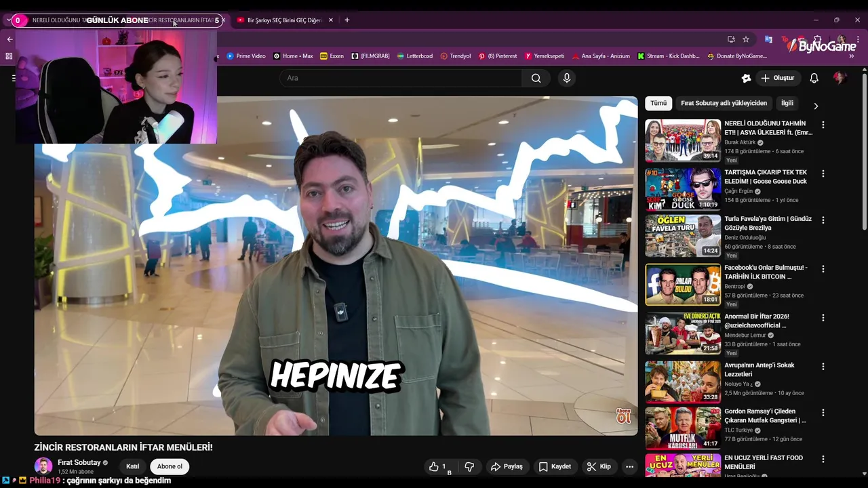Click the install app icon in address bar

tap(731, 39)
